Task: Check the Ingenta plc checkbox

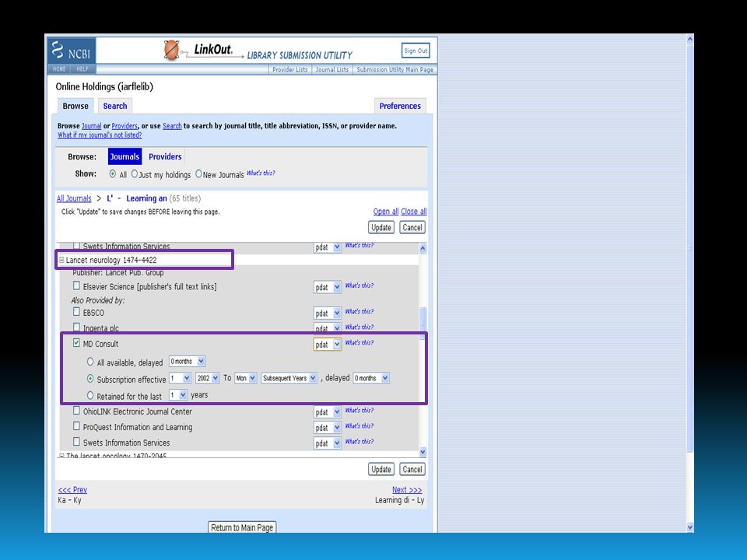Action: [x=76, y=327]
